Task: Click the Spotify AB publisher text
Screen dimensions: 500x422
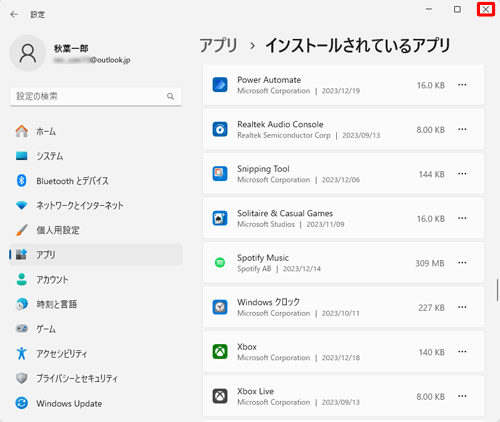Action: click(254, 269)
